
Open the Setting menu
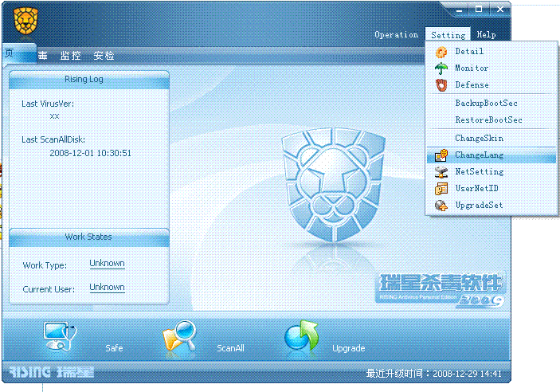448,35
